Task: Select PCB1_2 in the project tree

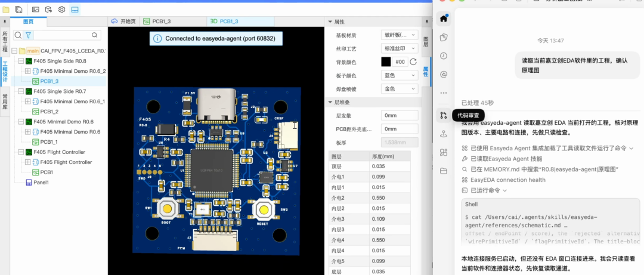Action: pos(49,112)
